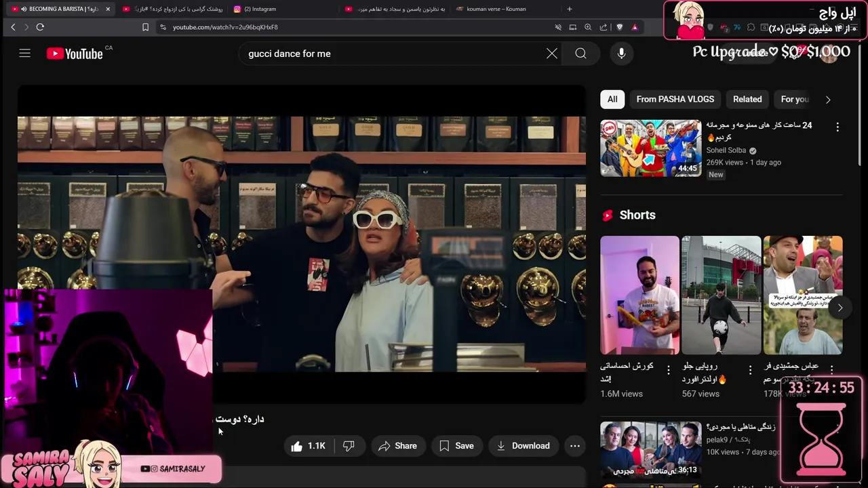Click the Share button
This screenshot has width=868, height=488.
[x=398, y=446]
